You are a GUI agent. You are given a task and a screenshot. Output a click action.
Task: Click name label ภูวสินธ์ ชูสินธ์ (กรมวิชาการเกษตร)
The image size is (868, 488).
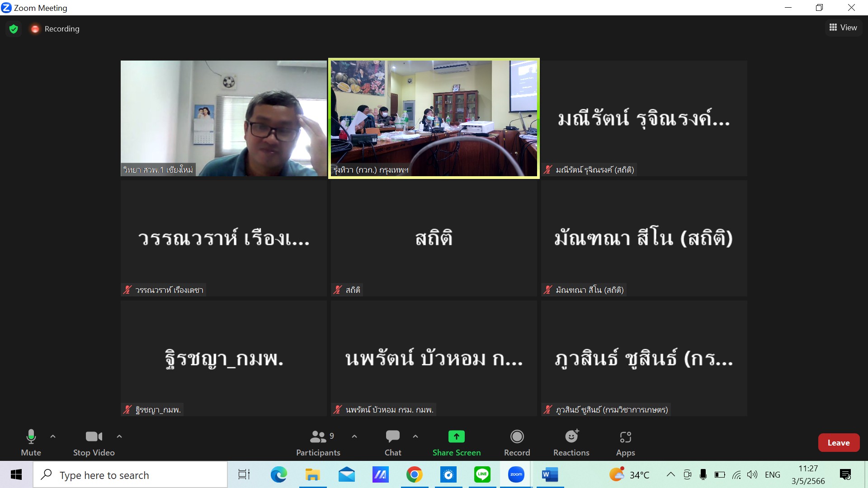612,410
